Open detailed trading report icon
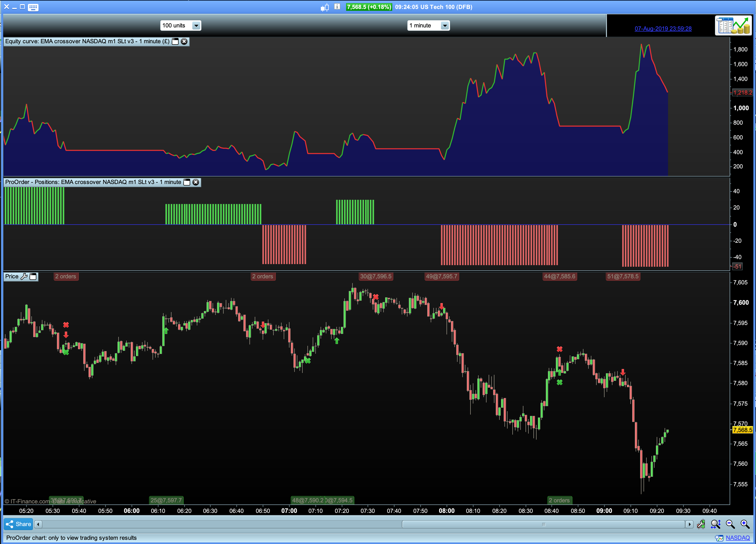The image size is (756, 544). [x=733, y=25]
